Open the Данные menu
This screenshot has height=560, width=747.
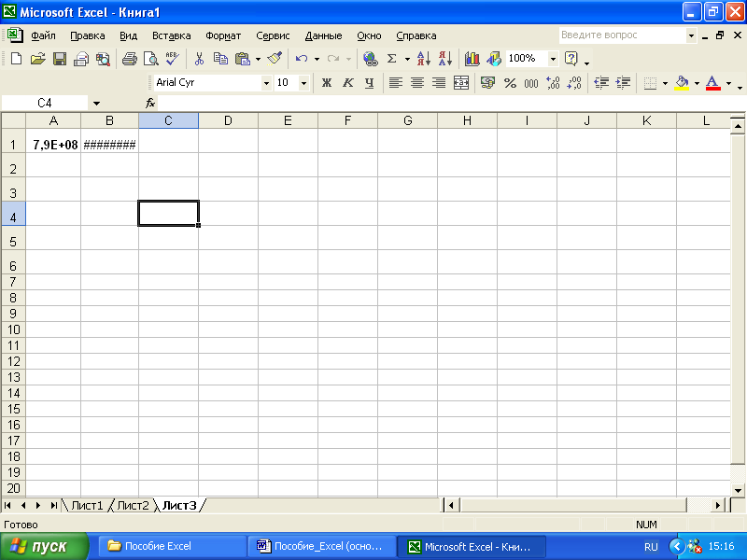pyautogui.click(x=323, y=35)
